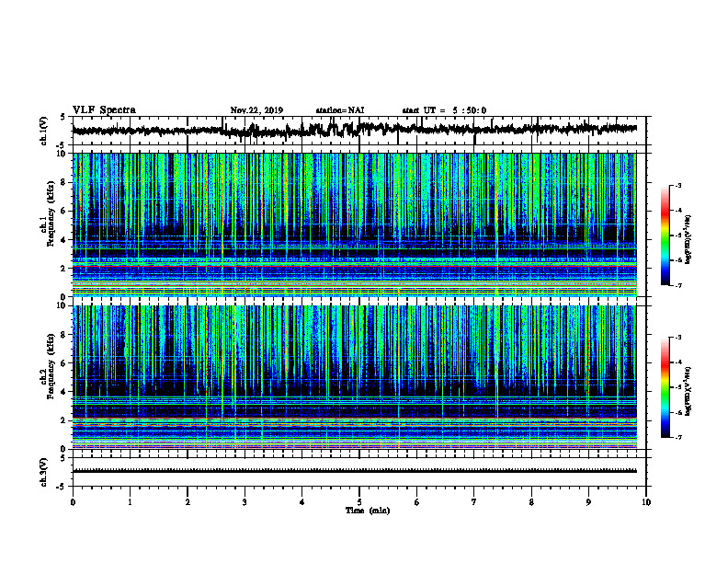This screenshot has height=563, width=728.
Task: Click the time axis tick label "1"
Action: pyautogui.click(x=130, y=502)
